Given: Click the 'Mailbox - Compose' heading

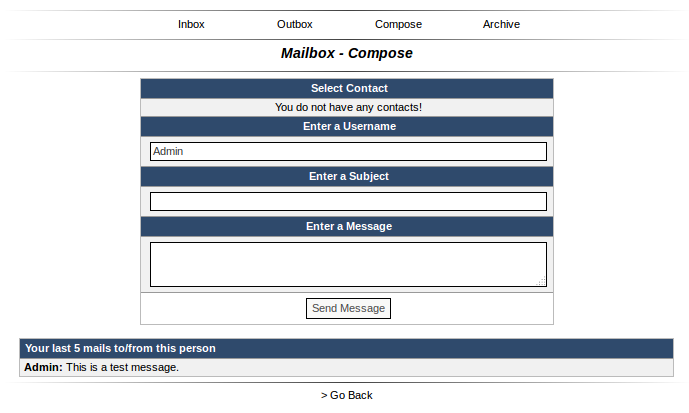Looking at the screenshot, I should (347, 53).
